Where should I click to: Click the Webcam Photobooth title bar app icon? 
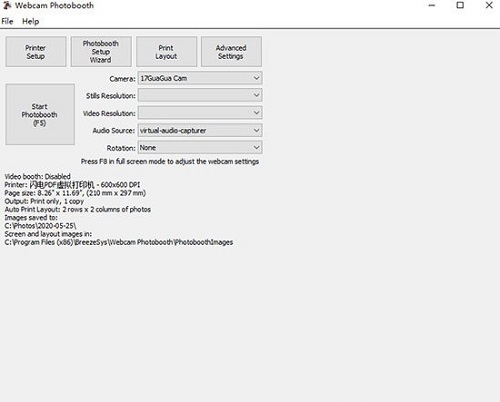click(7, 5)
